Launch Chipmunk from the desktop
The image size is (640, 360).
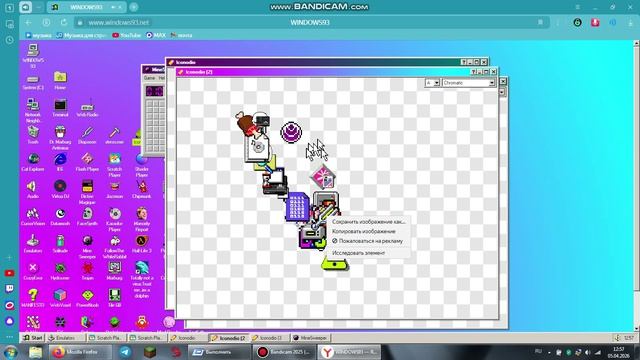pyautogui.click(x=142, y=189)
